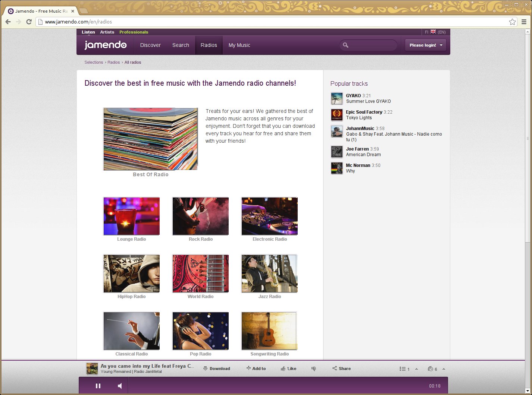The width and height of the screenshot is (532, 395).
Task: Switch to the Artists section
Action: click(x=107, y=32)
